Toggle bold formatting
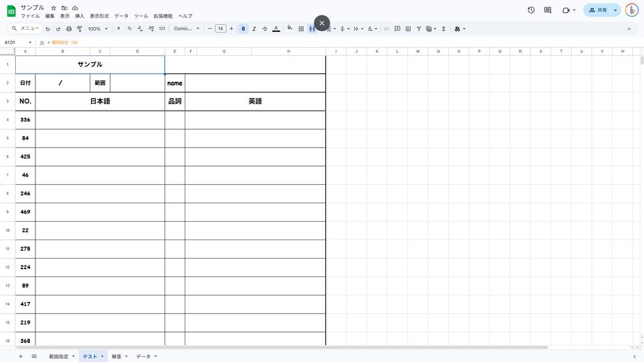The height and width of the screenshot is (362, 644). click(x=243, y=29)
